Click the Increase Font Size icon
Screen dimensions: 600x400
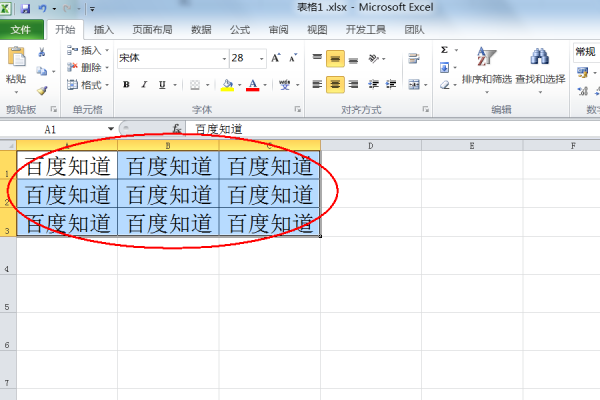click(x=276, y=58)
